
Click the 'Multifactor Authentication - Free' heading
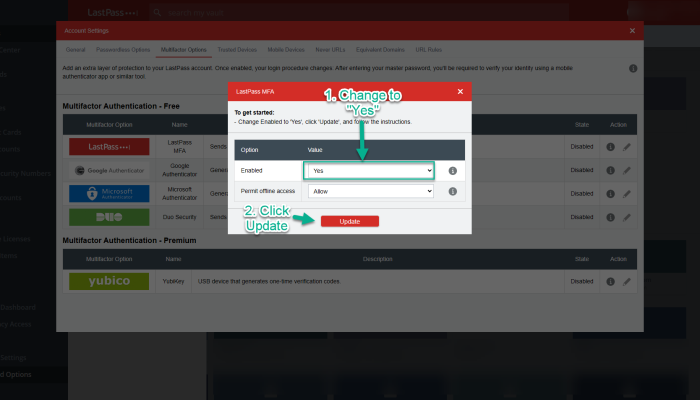[x=121, y=106]
